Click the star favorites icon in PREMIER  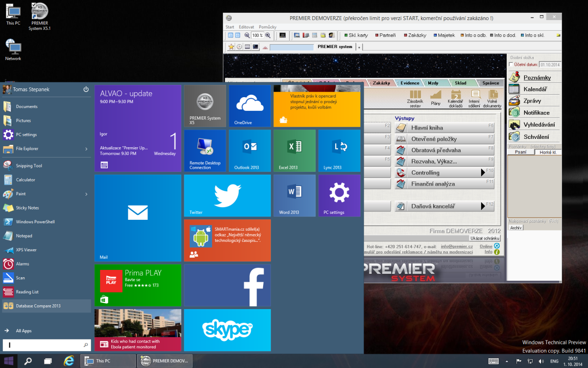tap(231, 47)
